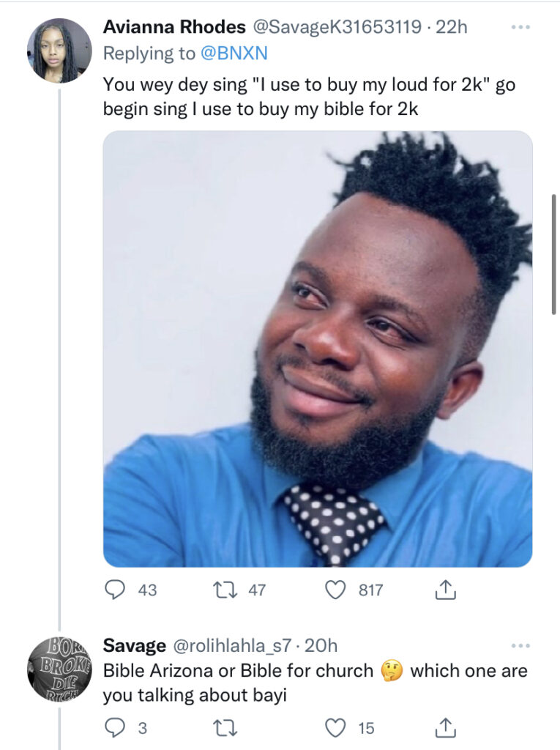Screen dimensions: 560x750
Task: Open the attached photo of the smiling man
Action: [x=318, y=349]
